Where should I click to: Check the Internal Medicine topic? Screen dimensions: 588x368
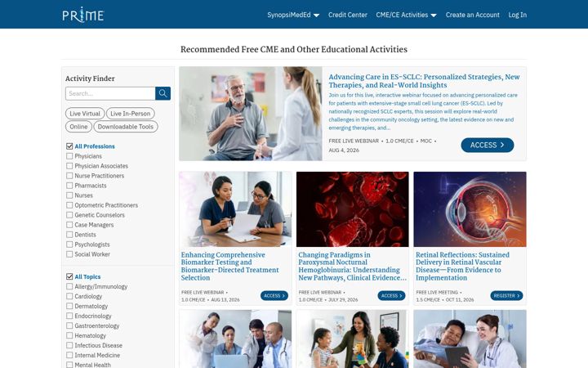[69, 355]
